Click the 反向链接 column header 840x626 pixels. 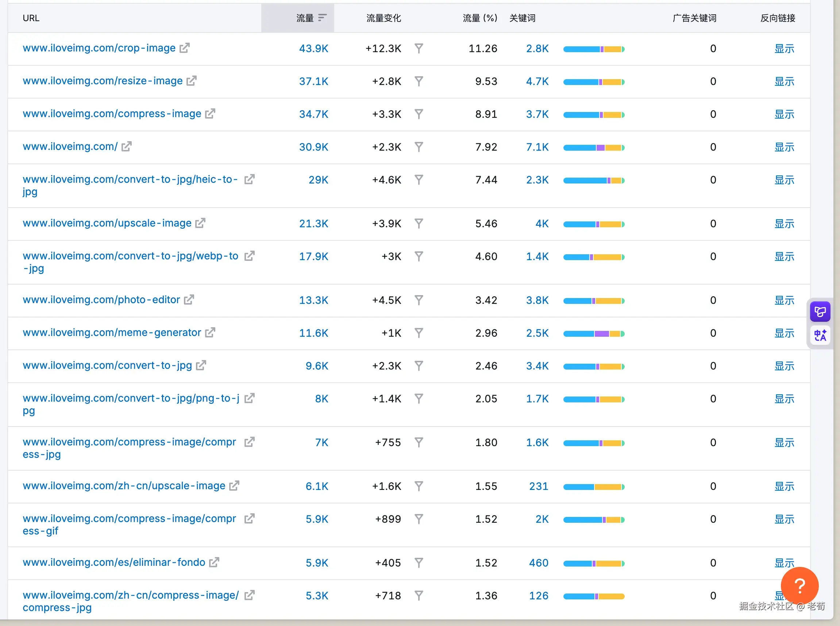[x=778, y=18]
